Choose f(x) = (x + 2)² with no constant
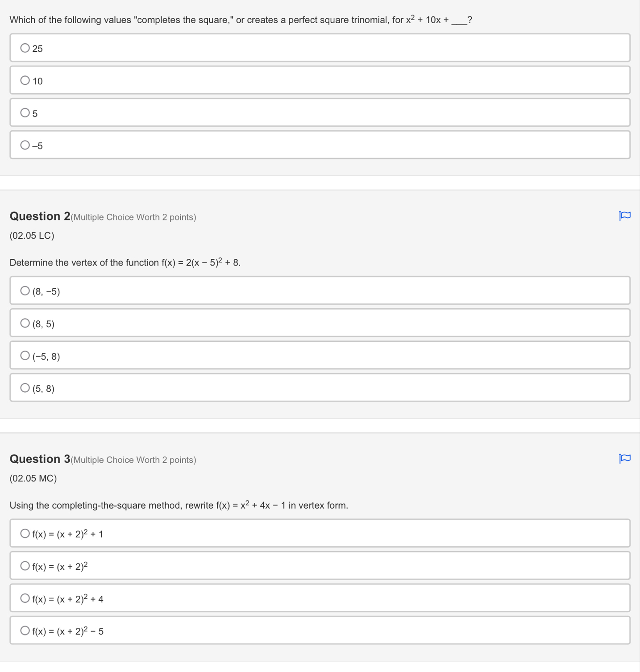This screenshot has height=672, width=640. point(25,566)
